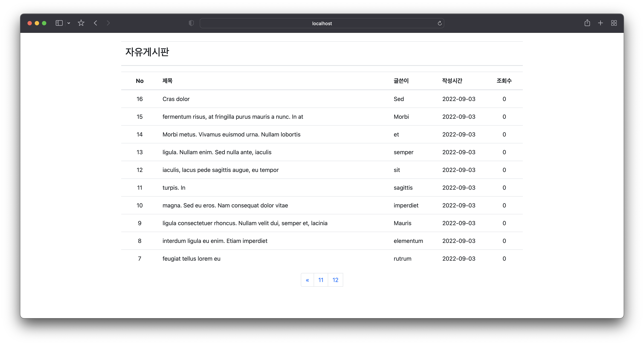Go back with the back arrow
The image size is (644, 345).
[96, 23]
